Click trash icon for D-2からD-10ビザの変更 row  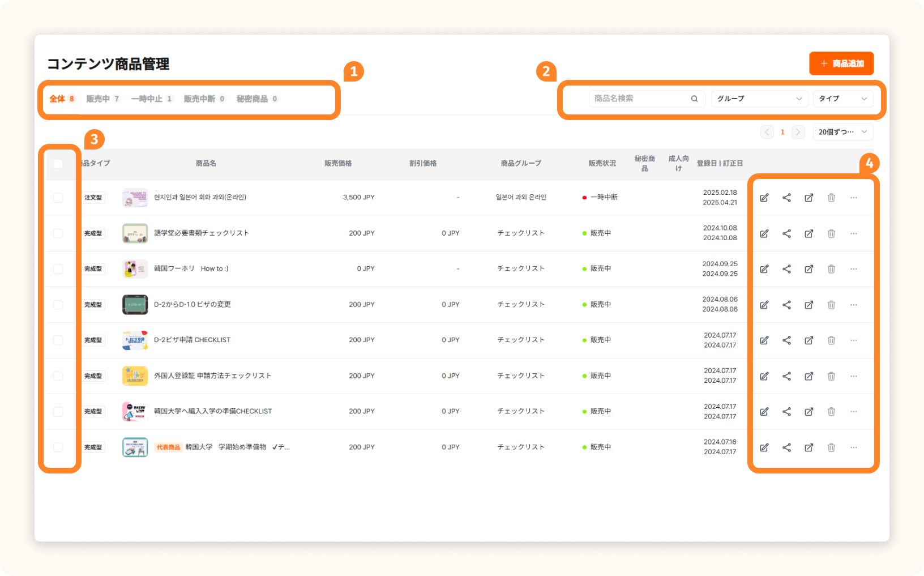831,305
